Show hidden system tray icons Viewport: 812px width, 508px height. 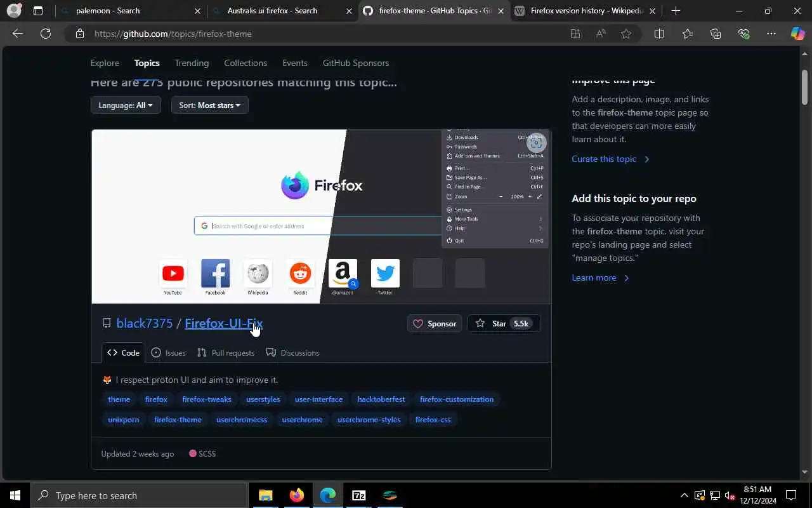pyautogui.click(x=684, y=495)
